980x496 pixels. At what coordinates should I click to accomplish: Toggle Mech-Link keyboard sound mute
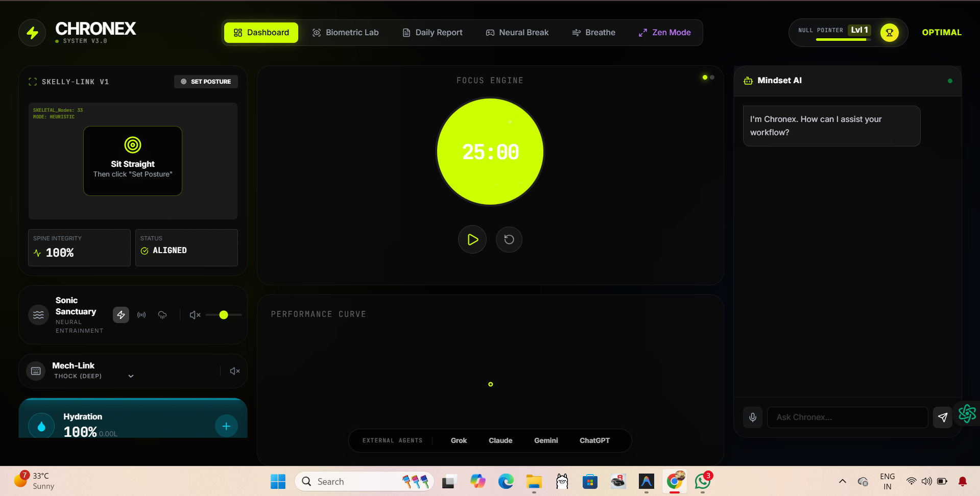pos(235,371)
